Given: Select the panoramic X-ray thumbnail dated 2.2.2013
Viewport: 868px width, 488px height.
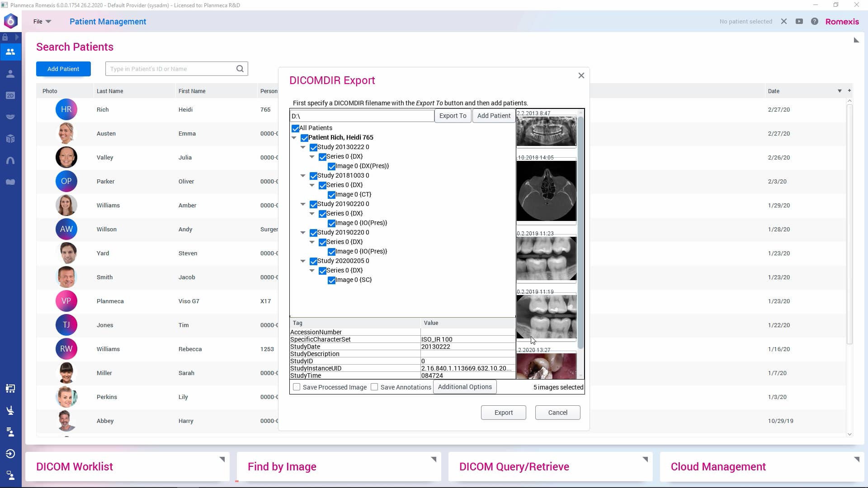Looking at the screenshot, I should (546, 131).
